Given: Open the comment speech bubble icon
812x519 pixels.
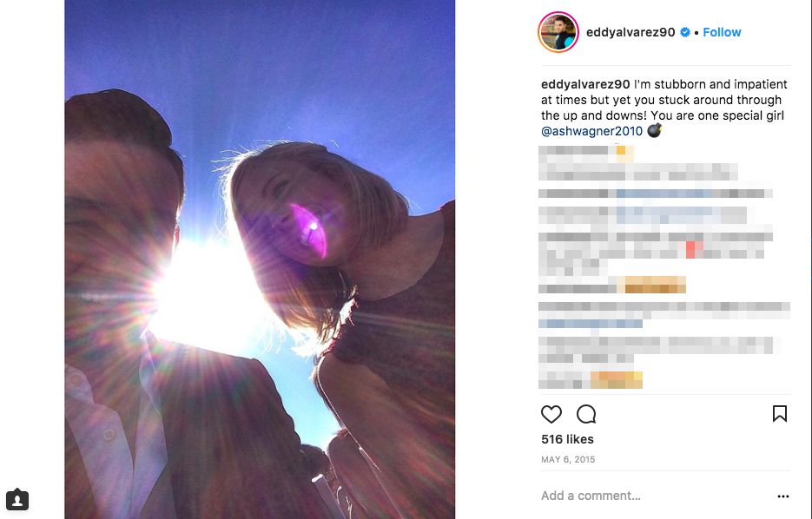Looking at the screenshot, I should [586, 414].
